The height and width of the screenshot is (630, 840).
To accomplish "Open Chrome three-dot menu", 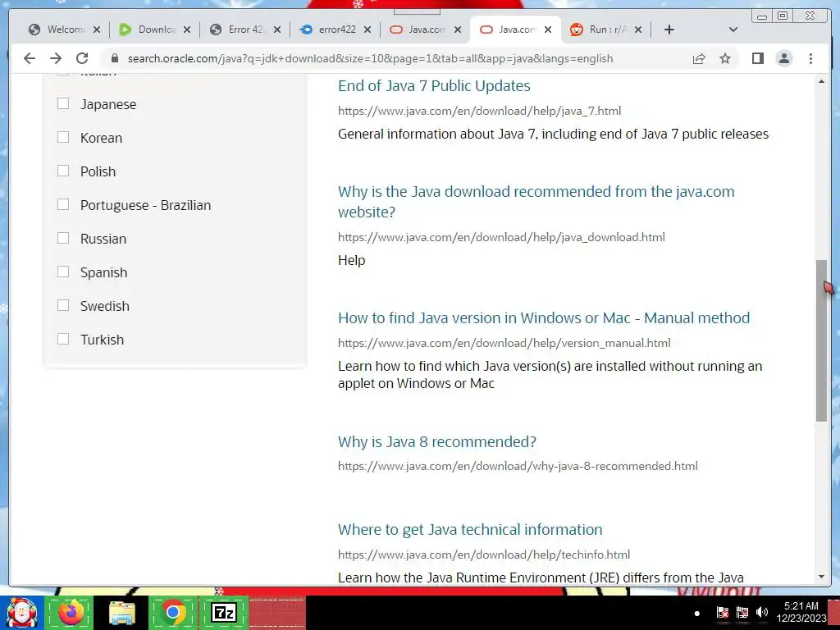I will pos(810,58).
